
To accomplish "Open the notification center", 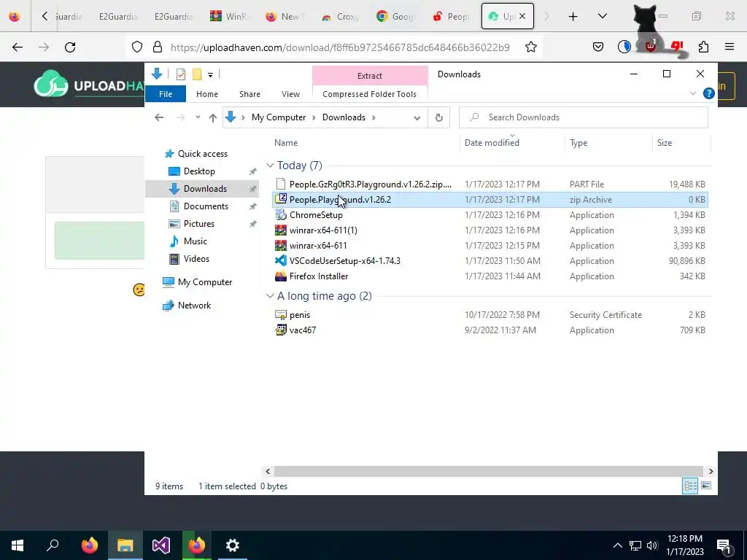I will tap(724, 545).
